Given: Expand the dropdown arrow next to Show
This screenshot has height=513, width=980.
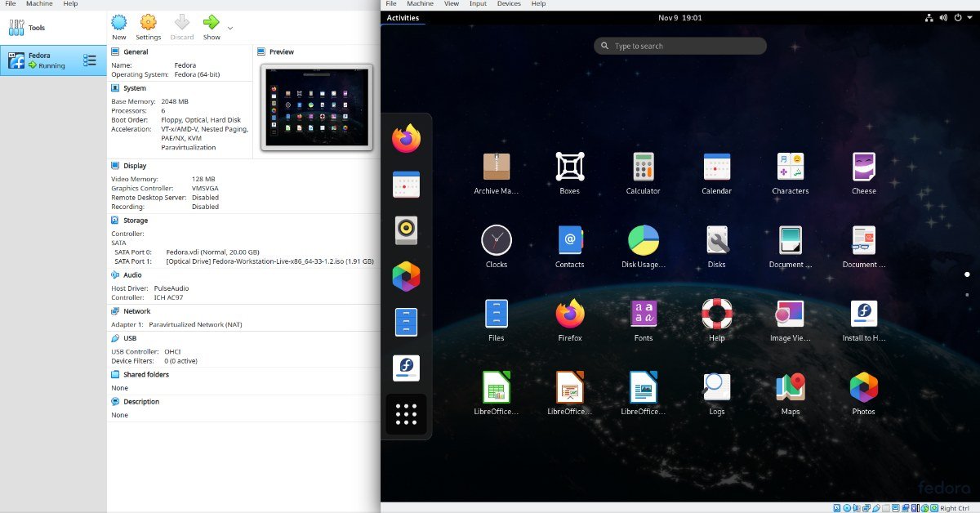Looking at the screenshot, I should [x=230, y=28].
